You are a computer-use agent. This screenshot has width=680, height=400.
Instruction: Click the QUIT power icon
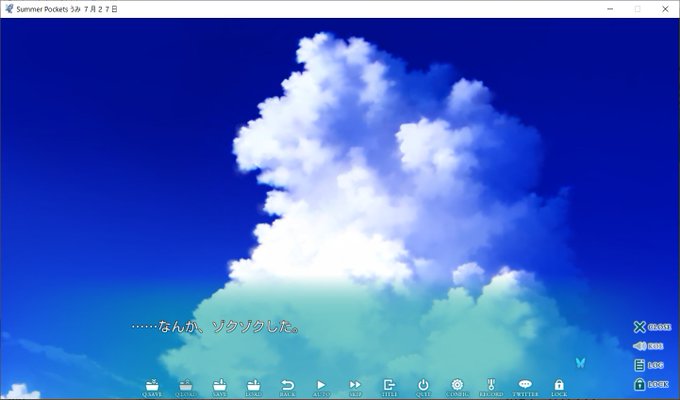point(423,387)
